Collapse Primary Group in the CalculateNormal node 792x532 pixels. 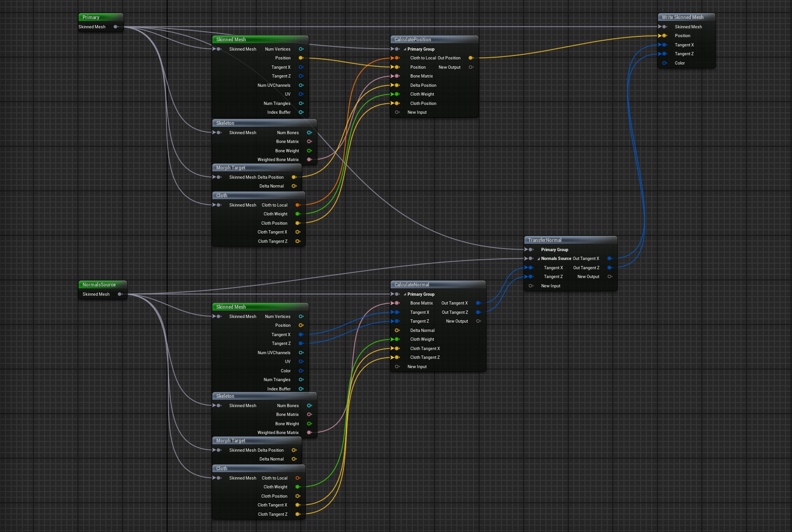(405, 294)
